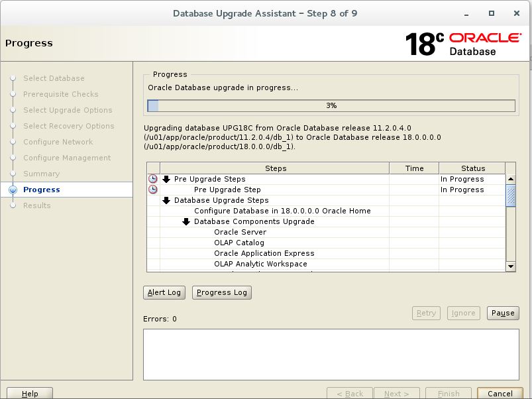This screenshot has height=399, width=532.
Task: Select the Progress wizard step
Action: click(x=41, y=190)
